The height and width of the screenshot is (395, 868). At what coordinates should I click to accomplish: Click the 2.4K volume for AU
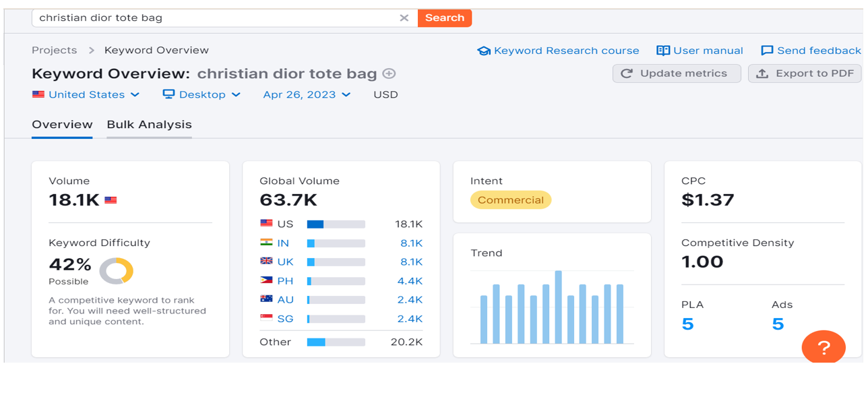(x=410, y=300)
